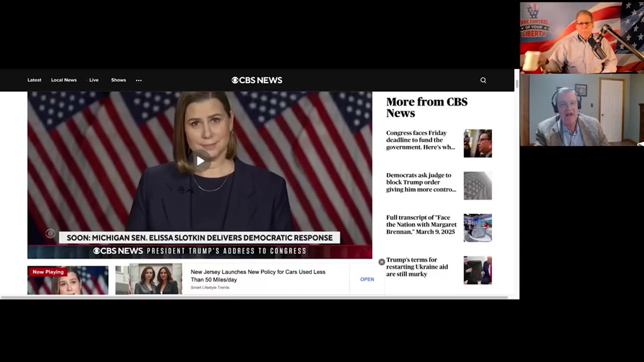Image resolution: width=644 pixels, height=362 pixels.
Task: Click the Face the Nation transcript thumbnail
Action: coord(477,228)
